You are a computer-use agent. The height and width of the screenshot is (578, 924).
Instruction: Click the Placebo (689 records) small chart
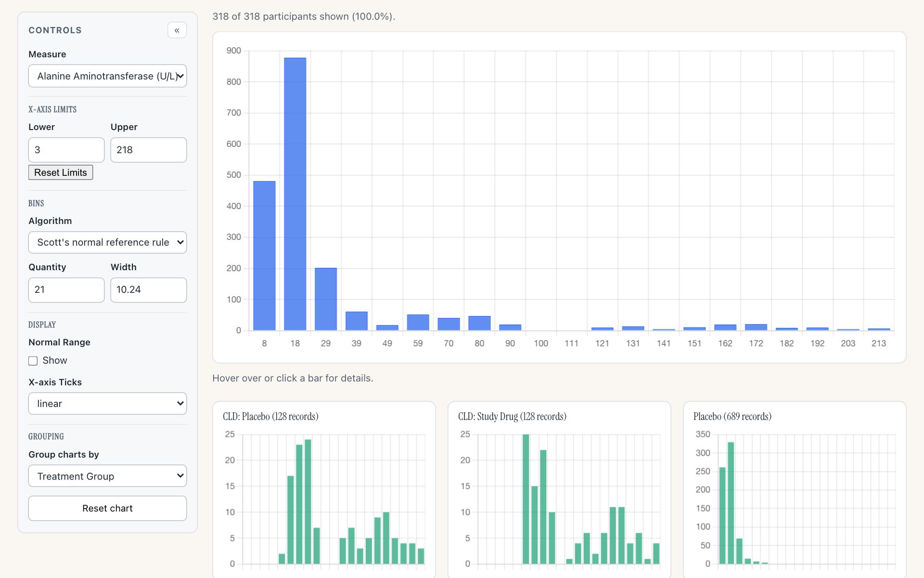(795, 490)
